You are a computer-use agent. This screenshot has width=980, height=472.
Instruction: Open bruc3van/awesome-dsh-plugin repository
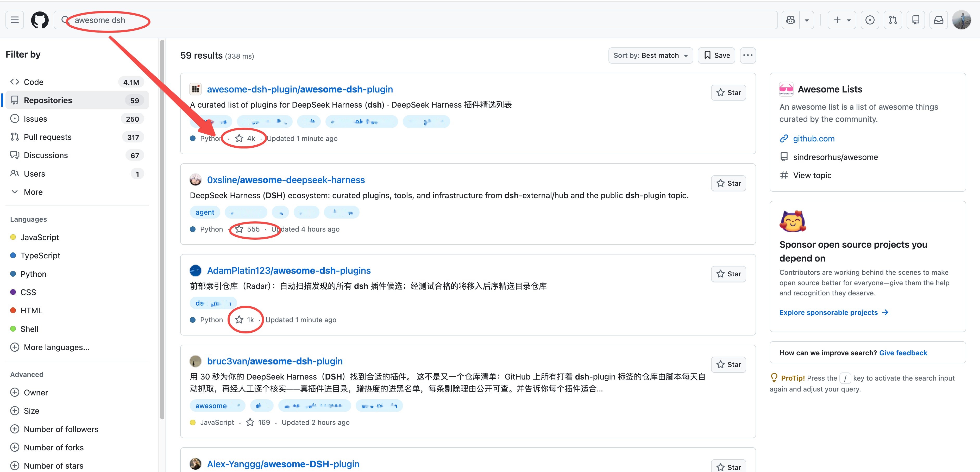[275, 361]
